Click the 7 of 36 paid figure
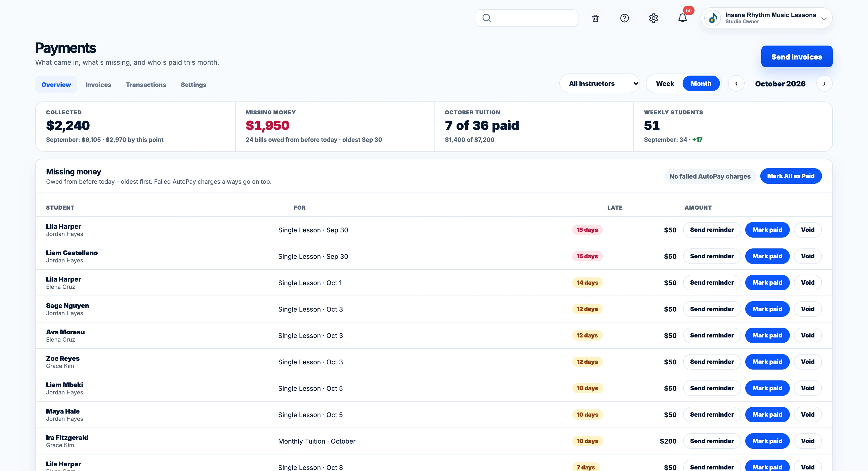Image resolution: width=868 pixels, height=471 pixels. [x=481, y=126]
